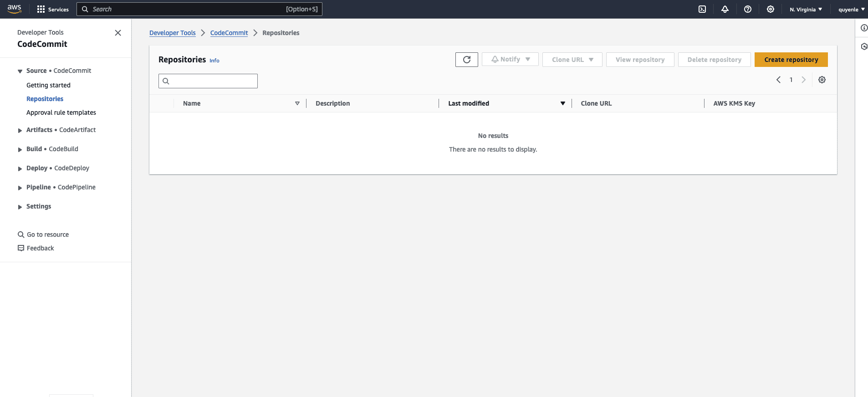
Task: Open the top bar settings gear
Action: tap(771, 9)
